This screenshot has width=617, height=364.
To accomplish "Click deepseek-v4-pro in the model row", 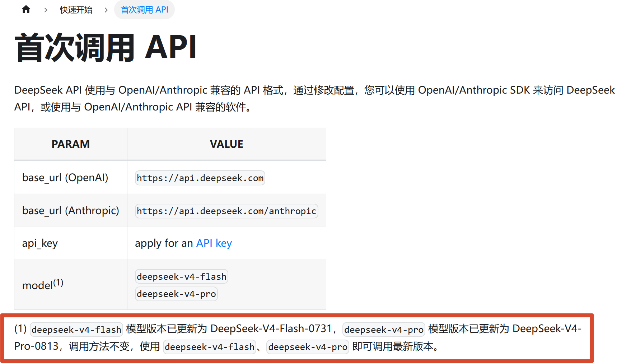I will [x=176, y=294].
